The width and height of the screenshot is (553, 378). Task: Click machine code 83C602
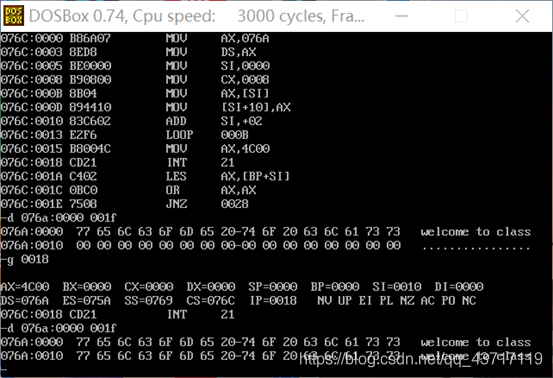tap(90, 121)
